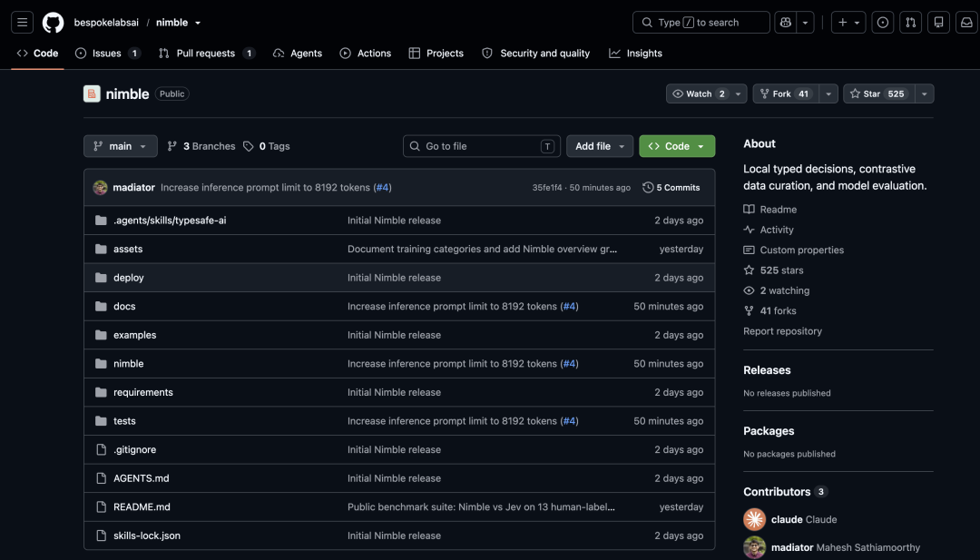Open Custom properties in About
The height and width of the screenshot is (560, 980).
(794, 250)
